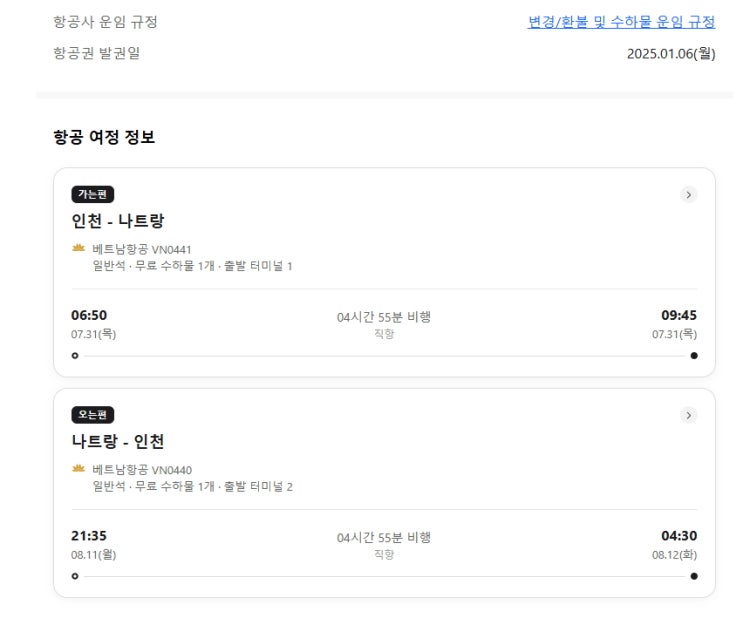The image size is (743, 625).
Task: Click the 21:35 departure hollow circle marker
Action: click(x=75, y=576)
